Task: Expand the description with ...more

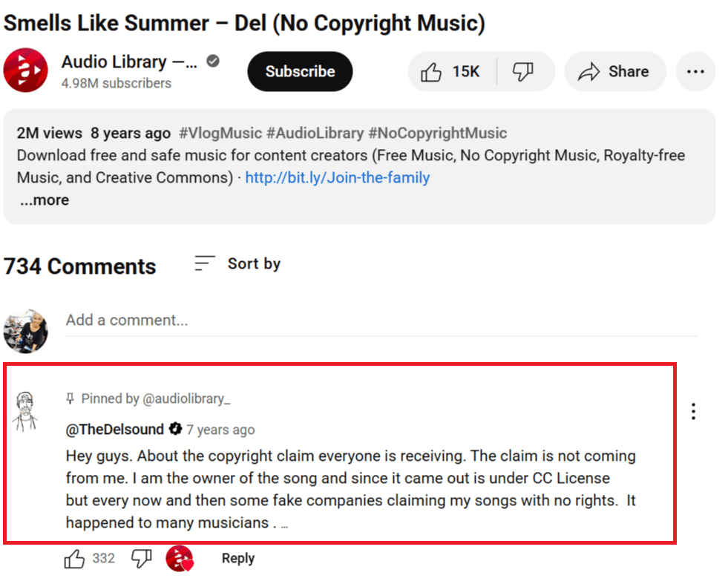Action: click(45, 200)
